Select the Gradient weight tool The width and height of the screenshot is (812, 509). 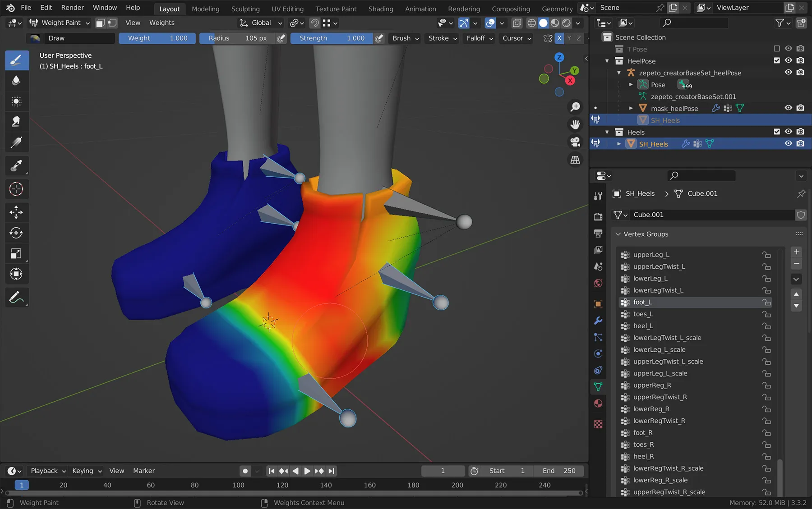point(16,142)
